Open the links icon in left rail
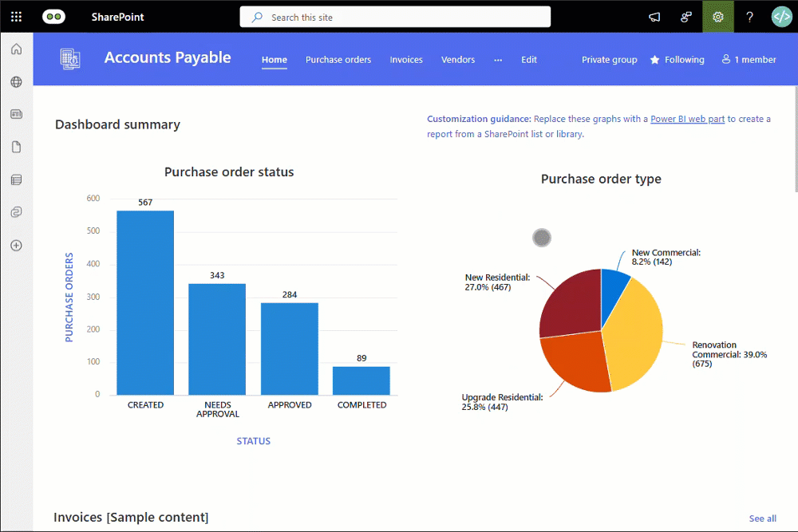Screen dimensions: 798x532 16,212
